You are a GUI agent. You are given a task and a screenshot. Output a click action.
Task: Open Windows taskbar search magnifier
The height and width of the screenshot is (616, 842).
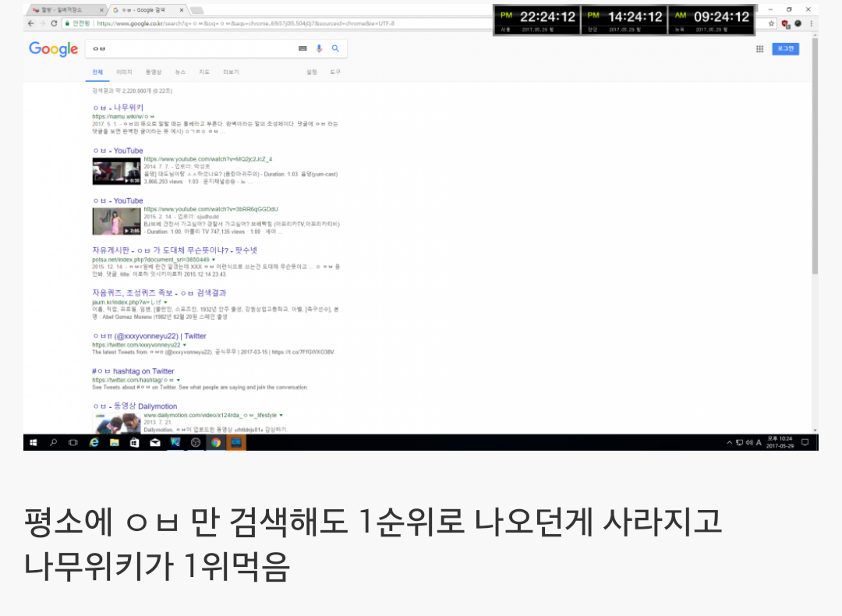(x=53, y=443)
